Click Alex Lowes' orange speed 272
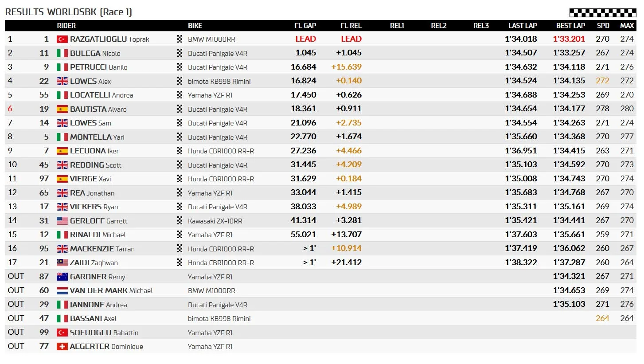 coord(602,81)
